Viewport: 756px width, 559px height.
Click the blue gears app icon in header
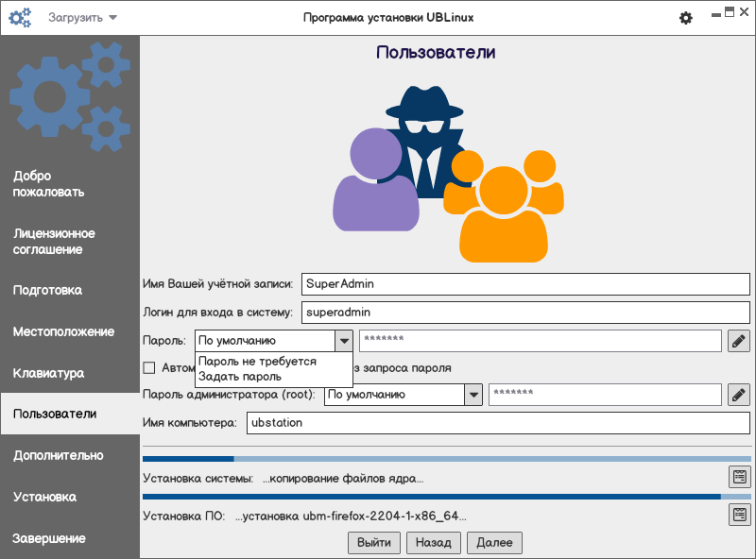20,18
